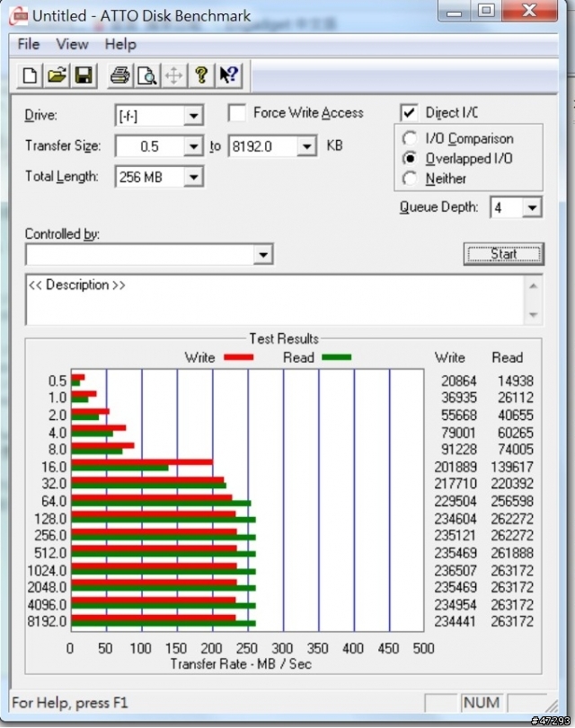Click the Test Results group title

coord(284,338)
